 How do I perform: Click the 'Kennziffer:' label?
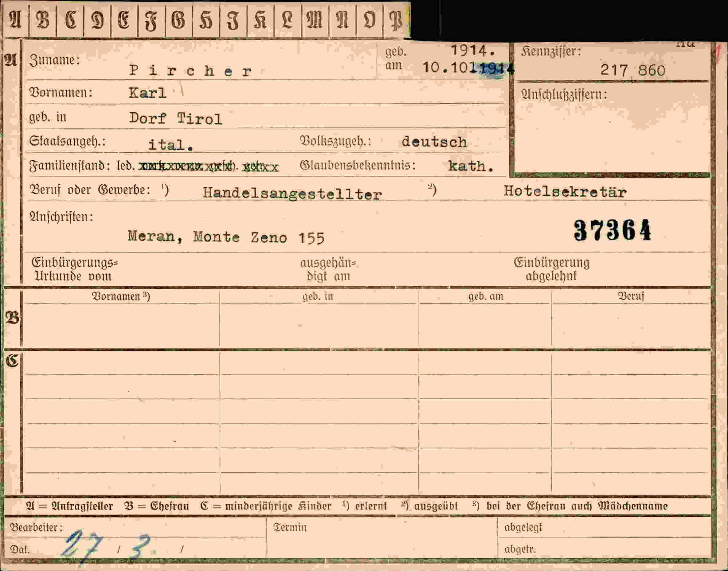(x=551, y=51)
